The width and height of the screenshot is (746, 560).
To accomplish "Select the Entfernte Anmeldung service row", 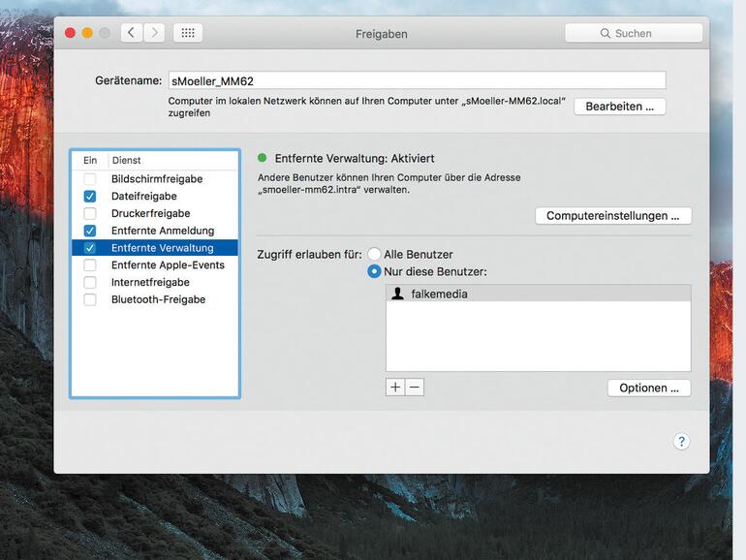I will (x=155, y=231).
